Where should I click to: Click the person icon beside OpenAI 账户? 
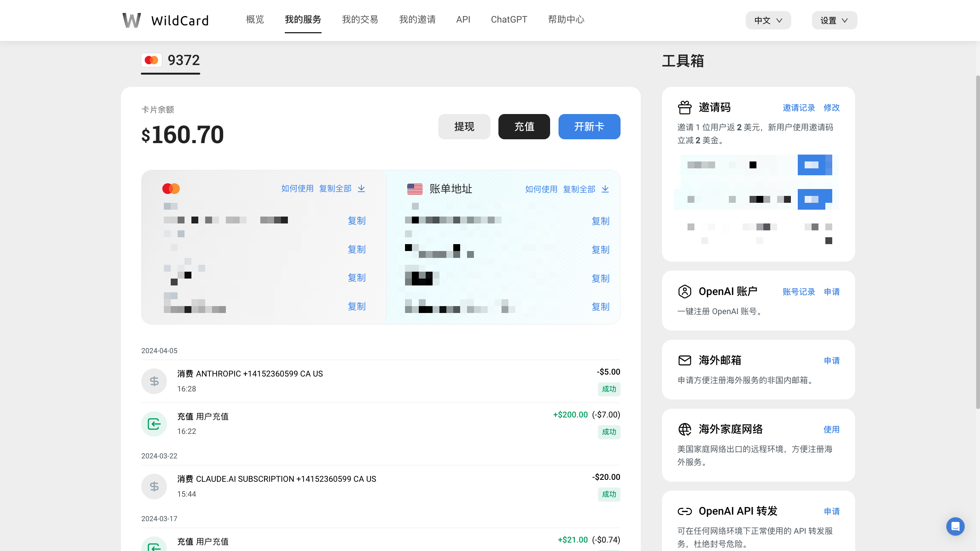685,291
